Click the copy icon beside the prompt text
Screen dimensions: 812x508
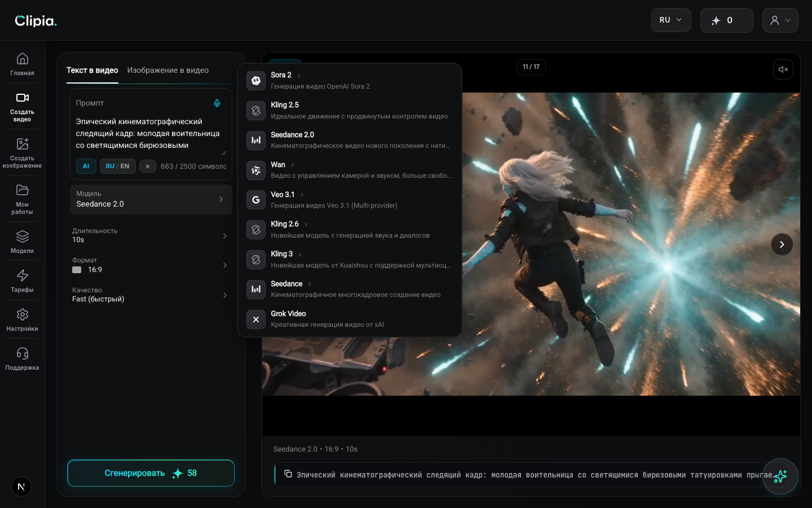288,474
